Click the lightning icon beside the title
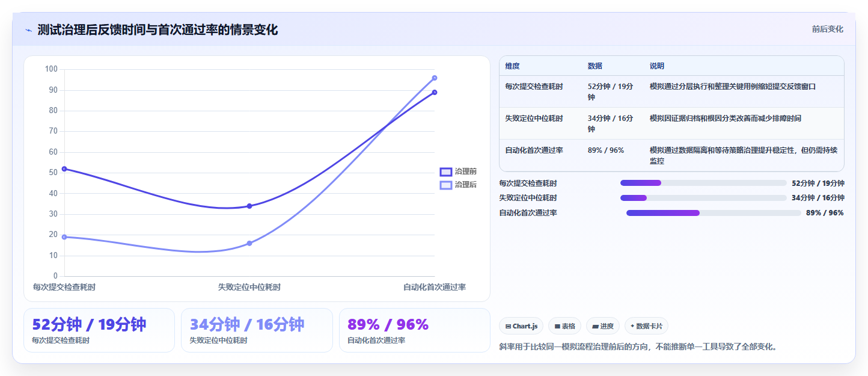The image size is (868, 376). [x=28, y=30]
